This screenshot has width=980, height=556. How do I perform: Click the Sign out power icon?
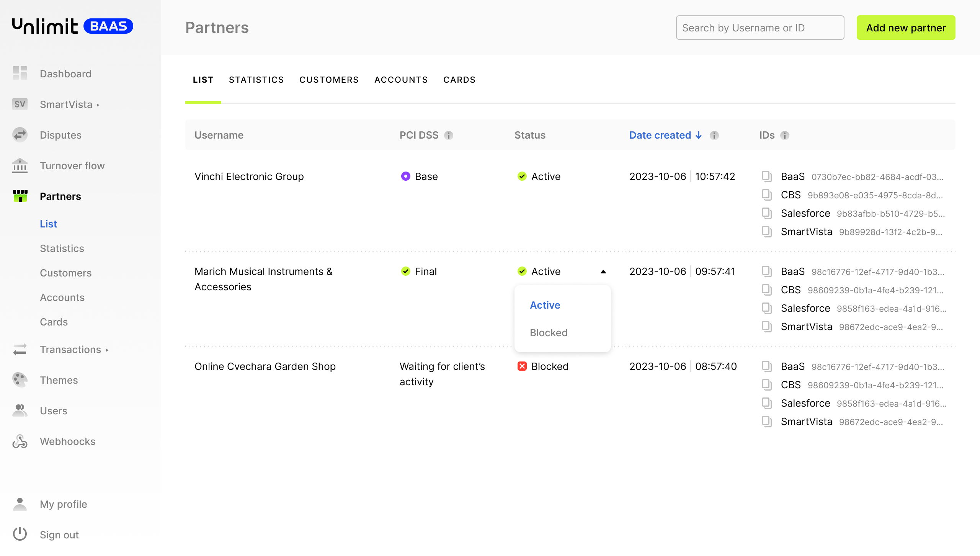(20, 534)
